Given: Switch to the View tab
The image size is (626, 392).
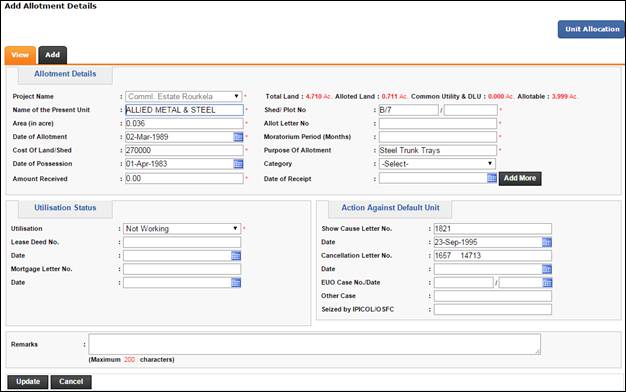Looking at the screenshot, I should click(20, 55).
